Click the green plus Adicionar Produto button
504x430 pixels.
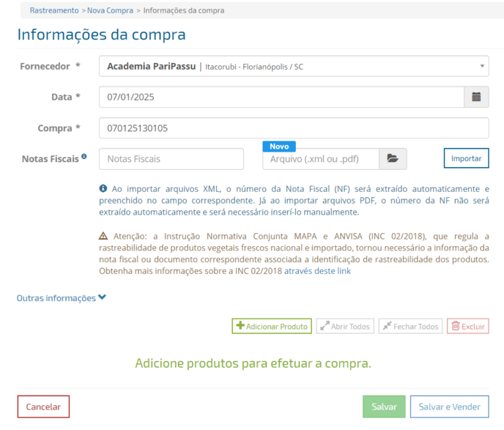point(272,326)
